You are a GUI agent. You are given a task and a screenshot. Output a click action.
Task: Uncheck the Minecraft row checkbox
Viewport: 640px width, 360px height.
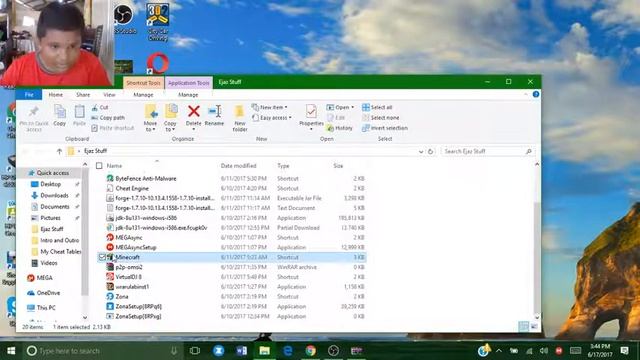pos(102,257)
